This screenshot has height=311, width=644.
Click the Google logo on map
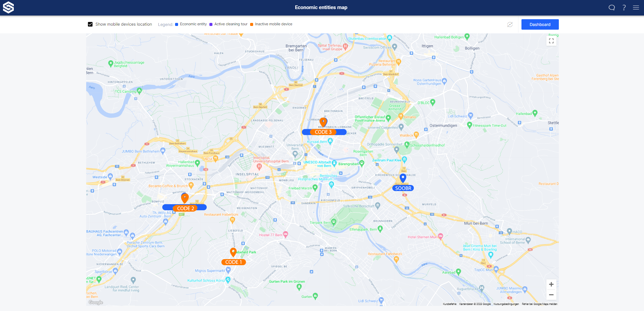click(96, 302)
